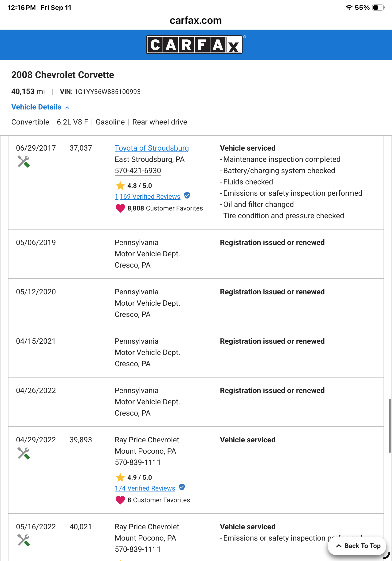Click the heart icon beside 8 Customer Favorites

[x=120, y=500]
